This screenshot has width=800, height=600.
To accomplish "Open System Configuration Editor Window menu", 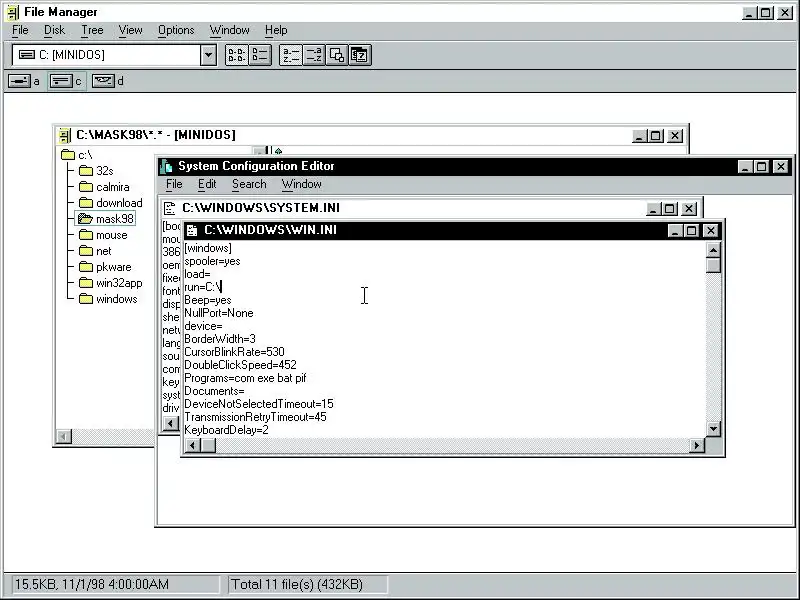I will pos(302,184).
